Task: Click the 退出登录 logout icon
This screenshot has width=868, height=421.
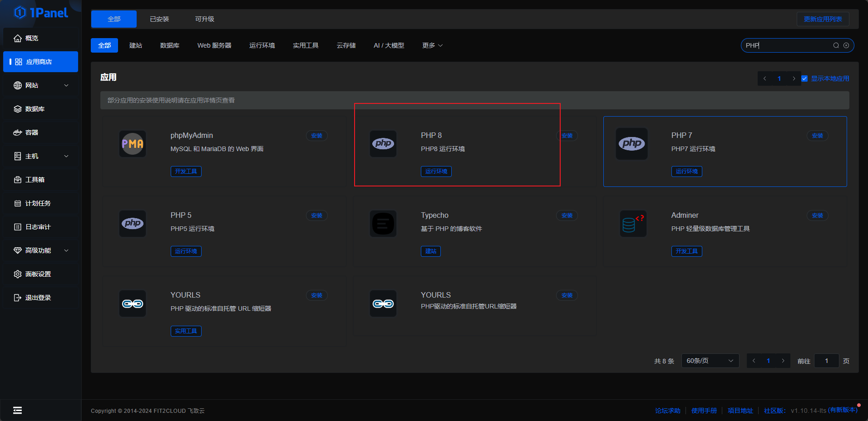Action: click(18, 298)
